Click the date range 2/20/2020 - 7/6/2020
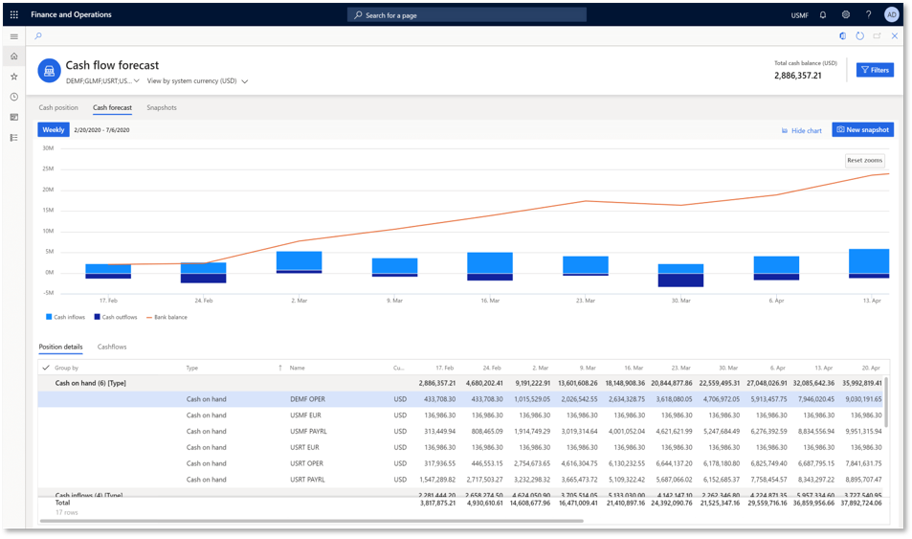Image resolution: width=912 pixels, height=539 pixels. [x=102, y=130]
